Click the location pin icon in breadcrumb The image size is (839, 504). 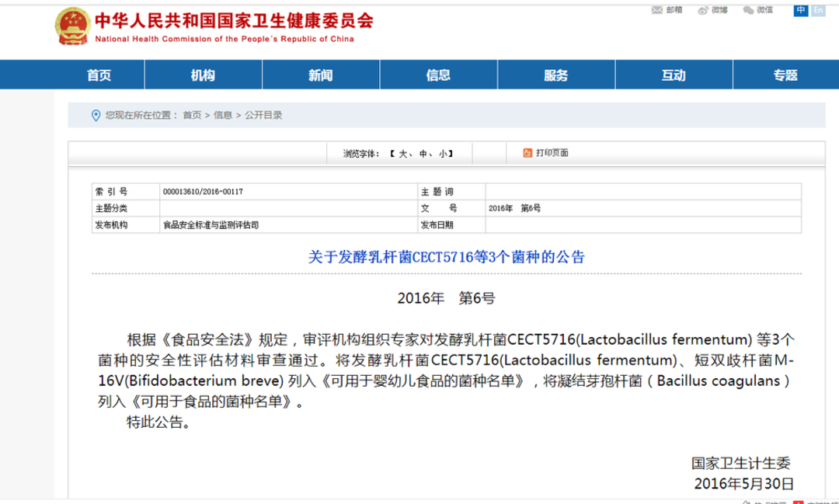coord(96,115)
